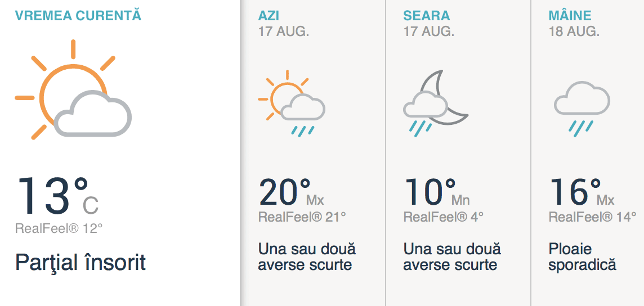Screen dimensions: 644x306
Task: Click the RealFeel 21° reading for today
Action: [x=302, y=217]
